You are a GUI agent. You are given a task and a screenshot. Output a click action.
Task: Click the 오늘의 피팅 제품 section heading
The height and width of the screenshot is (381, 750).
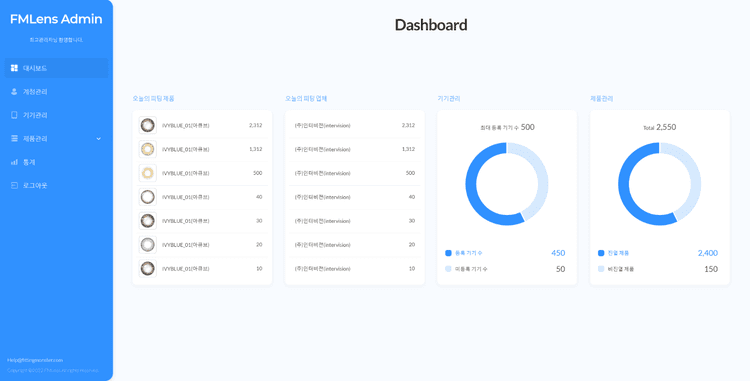point(154,98)
